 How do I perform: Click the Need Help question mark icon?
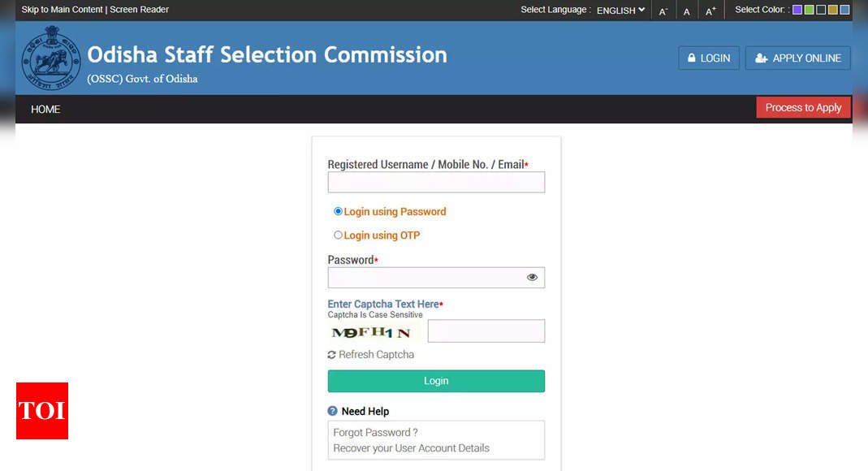point(332,411)
